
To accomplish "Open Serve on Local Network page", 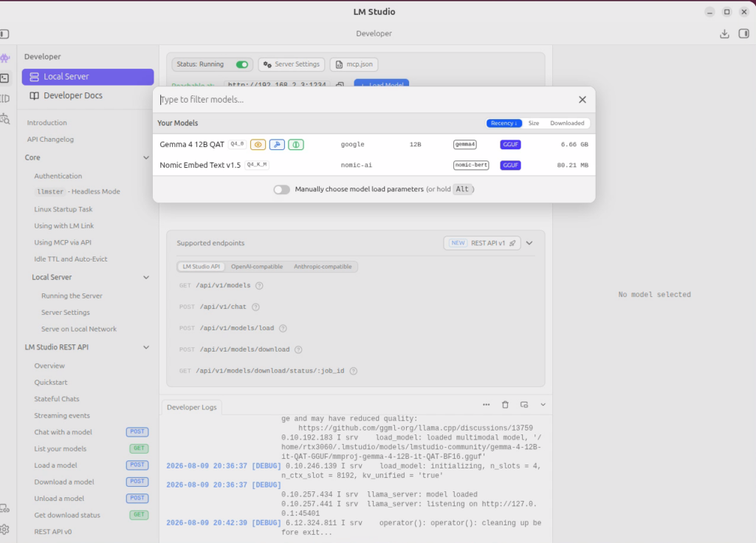I will pos(78,329).
